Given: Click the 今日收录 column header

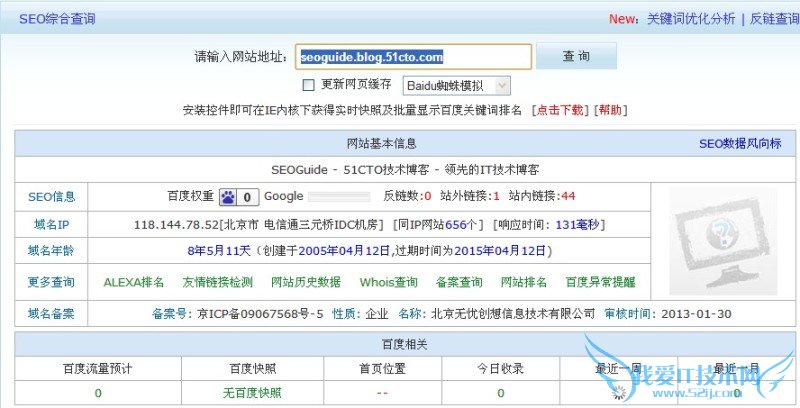Looking at the screenshot, I should pos(501,368).
